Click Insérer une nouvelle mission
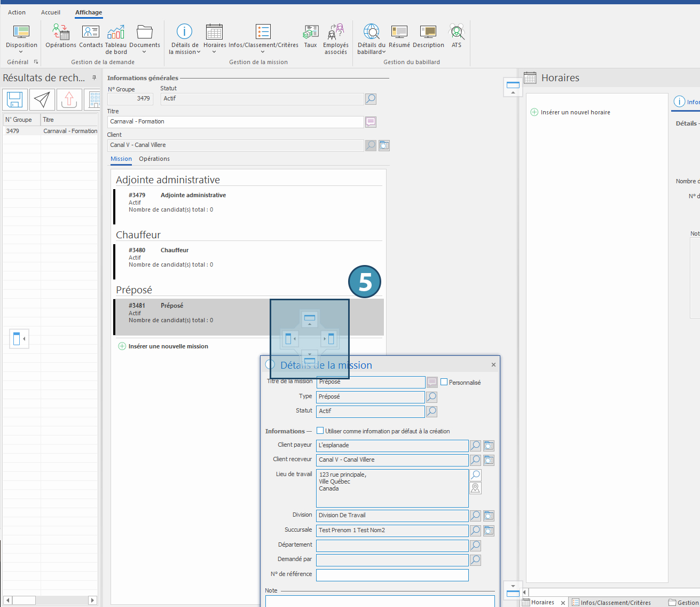The image size is (700, 607). coord(168,346)
